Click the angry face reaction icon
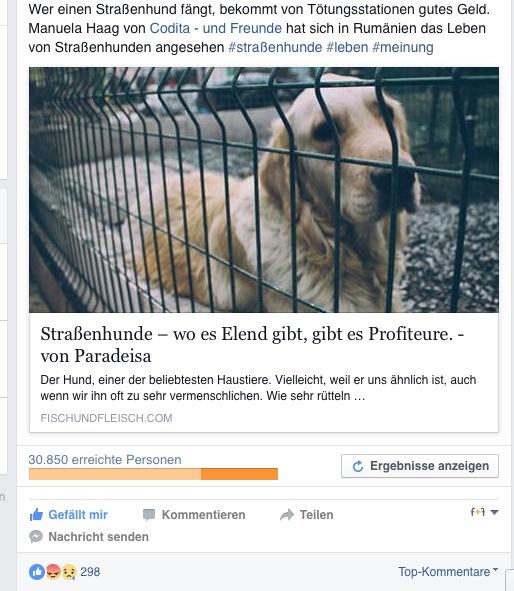The height and width of the screenshot is (591, 514). [54, 572]
